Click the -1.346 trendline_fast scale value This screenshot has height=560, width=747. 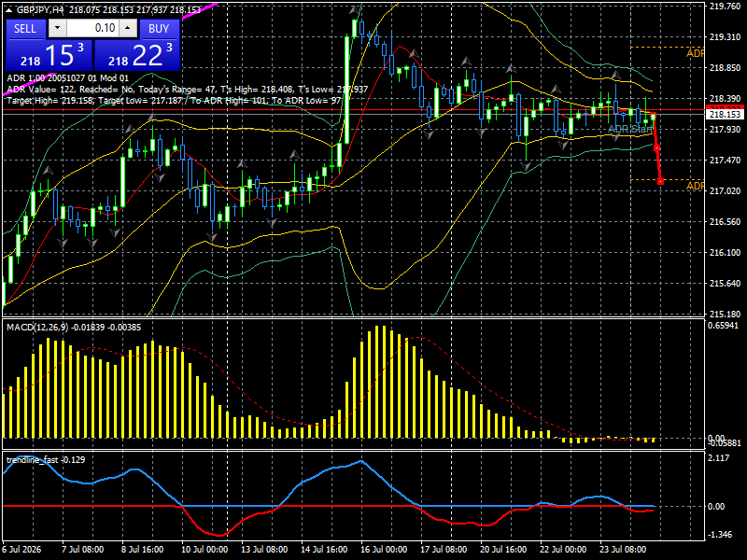[720, 535]
